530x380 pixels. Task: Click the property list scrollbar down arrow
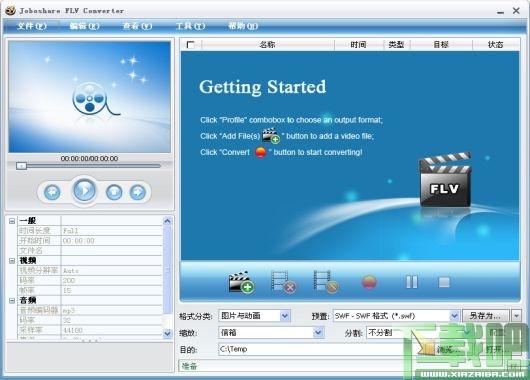pos(167,334)
